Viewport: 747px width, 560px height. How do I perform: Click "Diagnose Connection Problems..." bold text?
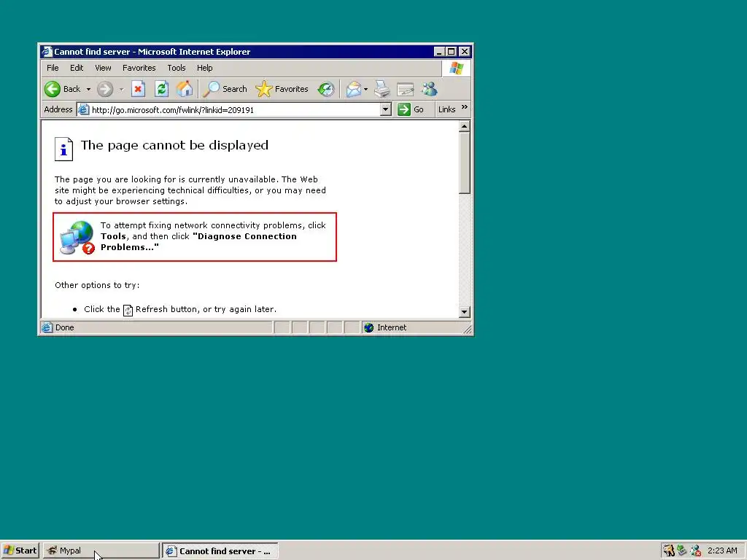coord(198,241)
